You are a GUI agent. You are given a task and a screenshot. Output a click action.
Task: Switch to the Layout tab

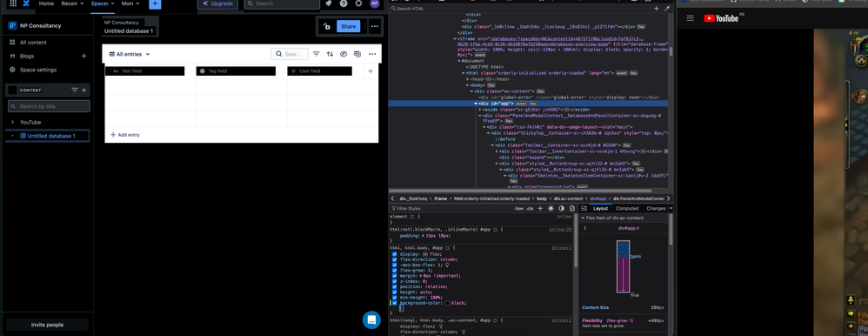coord(601,208)
